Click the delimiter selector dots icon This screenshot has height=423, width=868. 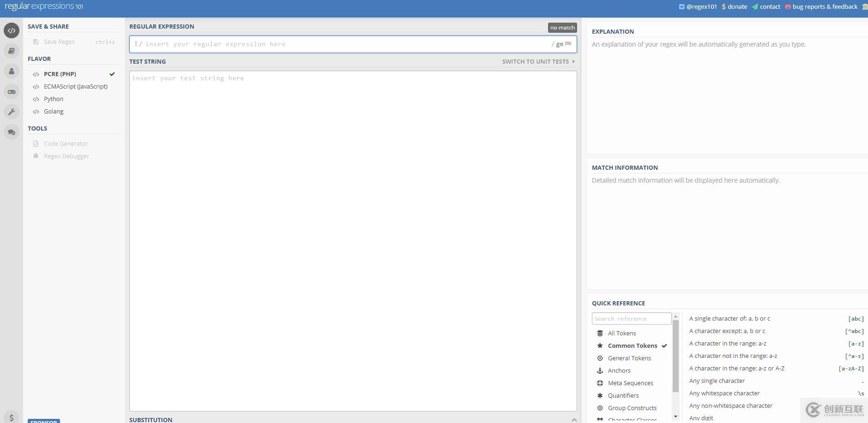tap(135, 44)
